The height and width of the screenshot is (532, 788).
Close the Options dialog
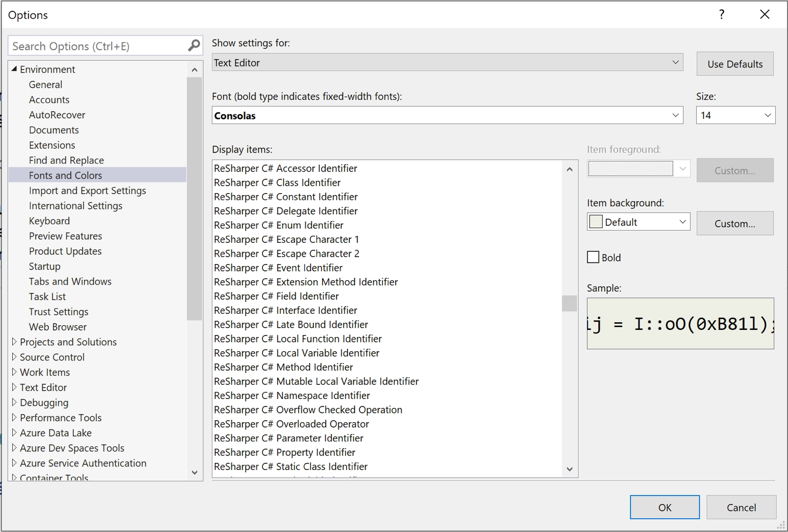(764, 14)
